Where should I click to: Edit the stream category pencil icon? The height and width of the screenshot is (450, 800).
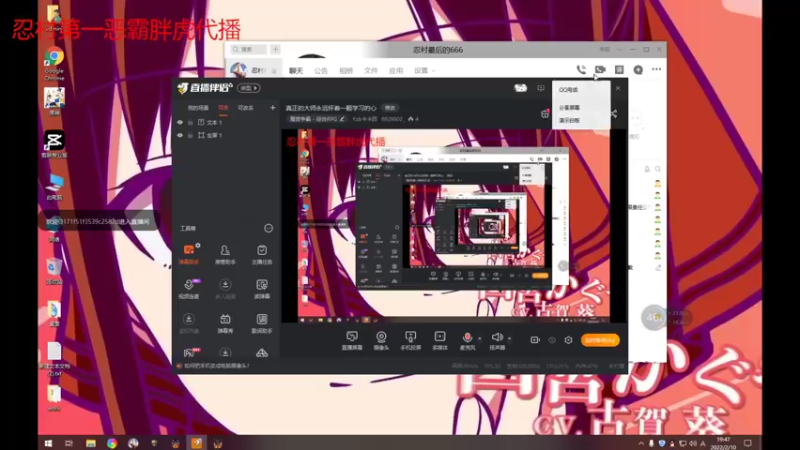(342, 119)
